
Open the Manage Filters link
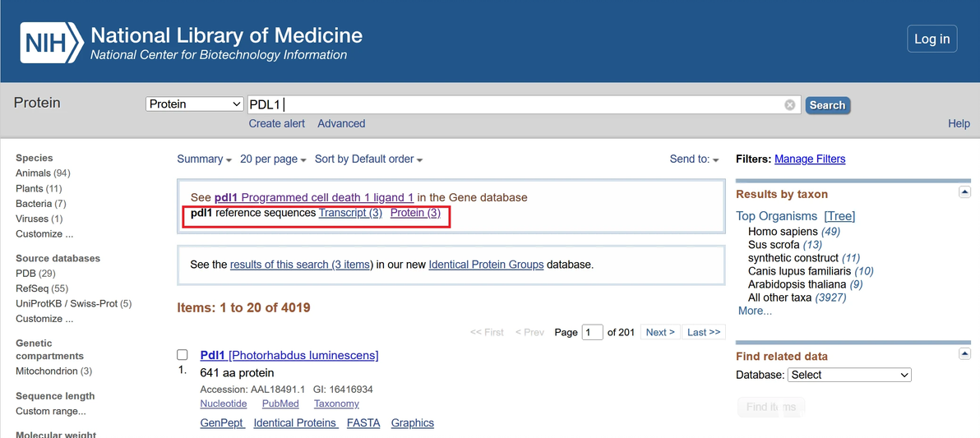(809, 159)
